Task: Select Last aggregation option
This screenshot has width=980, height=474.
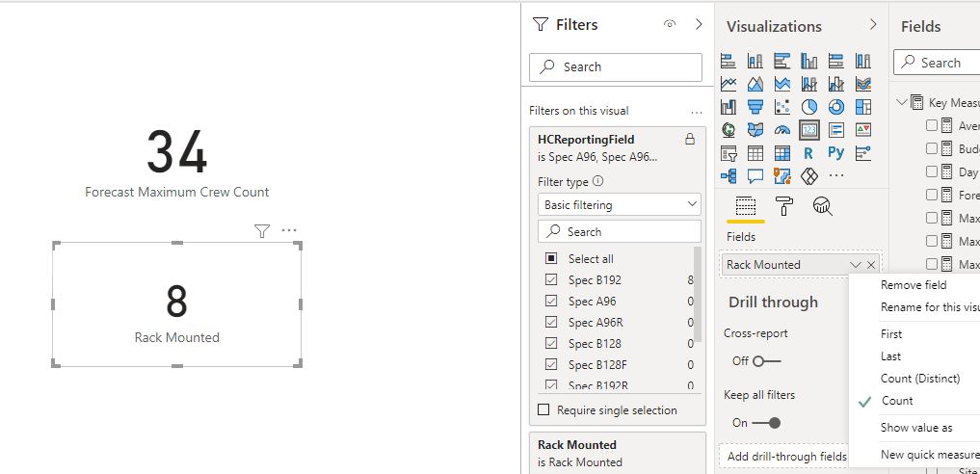Action: [890, 356]
